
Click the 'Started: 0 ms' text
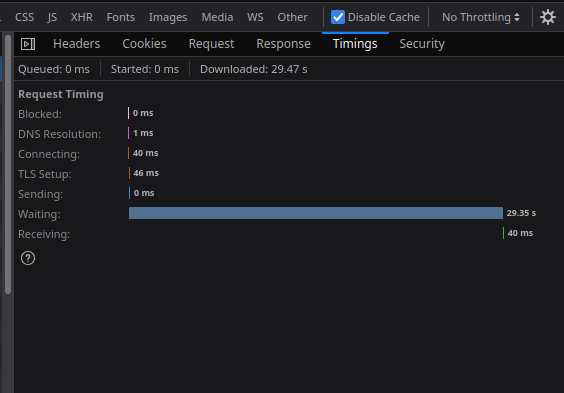coord(145,69)
